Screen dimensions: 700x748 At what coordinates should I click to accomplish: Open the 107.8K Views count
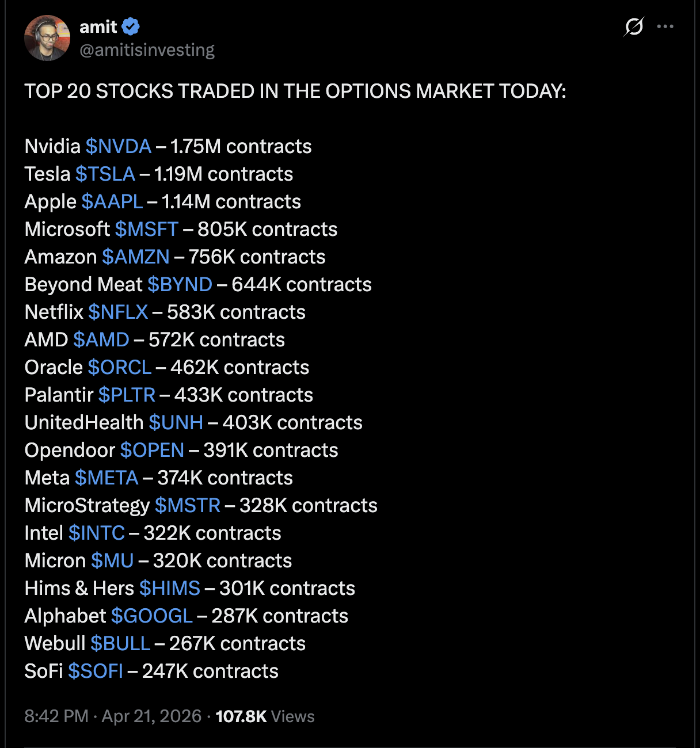[265, 716]
